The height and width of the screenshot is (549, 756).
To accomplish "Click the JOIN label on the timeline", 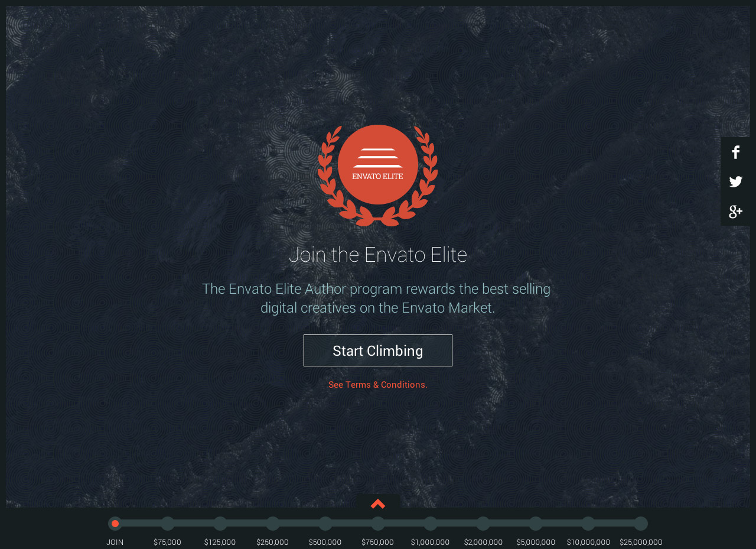I will (115, 541).
